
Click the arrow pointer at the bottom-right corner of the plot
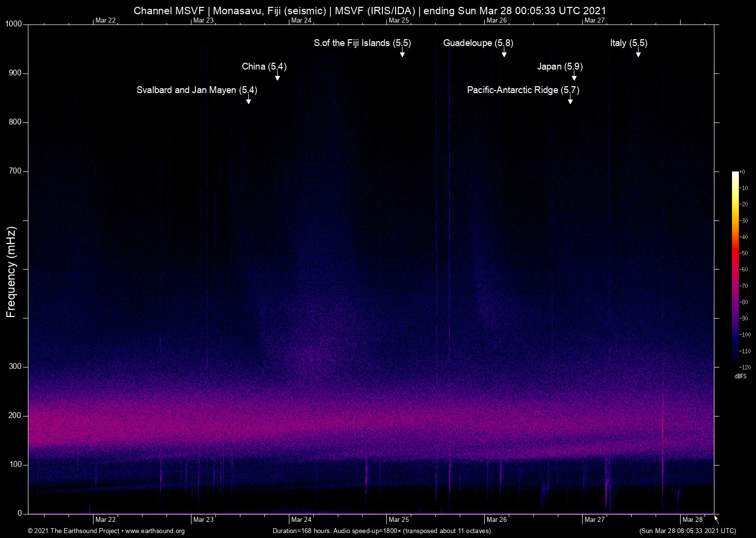(716, 519)
